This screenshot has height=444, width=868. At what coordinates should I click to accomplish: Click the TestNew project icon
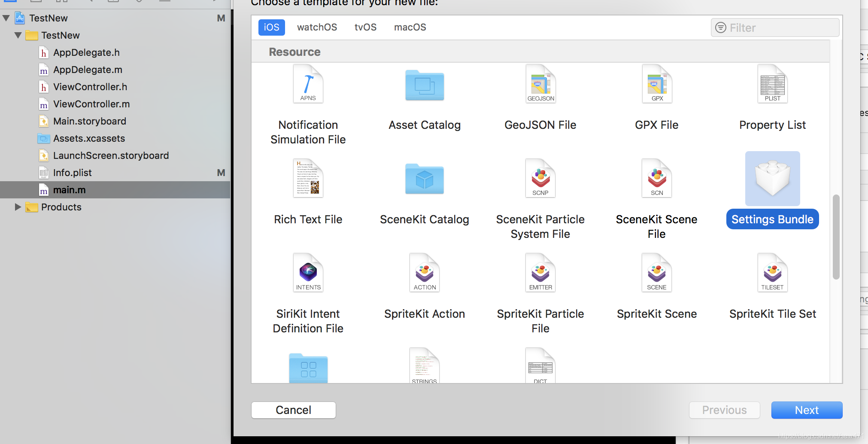coord(20,18)
